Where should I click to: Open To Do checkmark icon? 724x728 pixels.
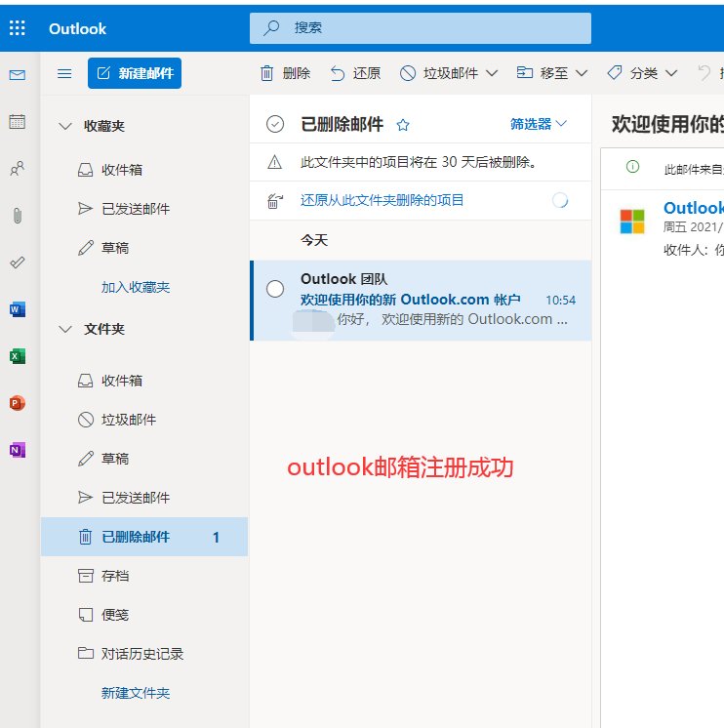(18, 263)
